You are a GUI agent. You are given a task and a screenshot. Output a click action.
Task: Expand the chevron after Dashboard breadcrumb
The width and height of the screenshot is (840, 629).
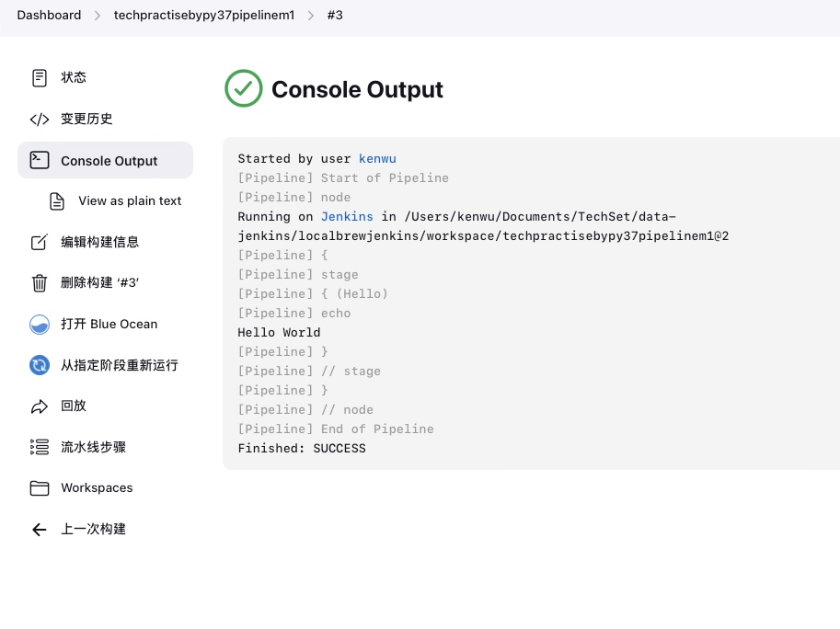(98, 16)
